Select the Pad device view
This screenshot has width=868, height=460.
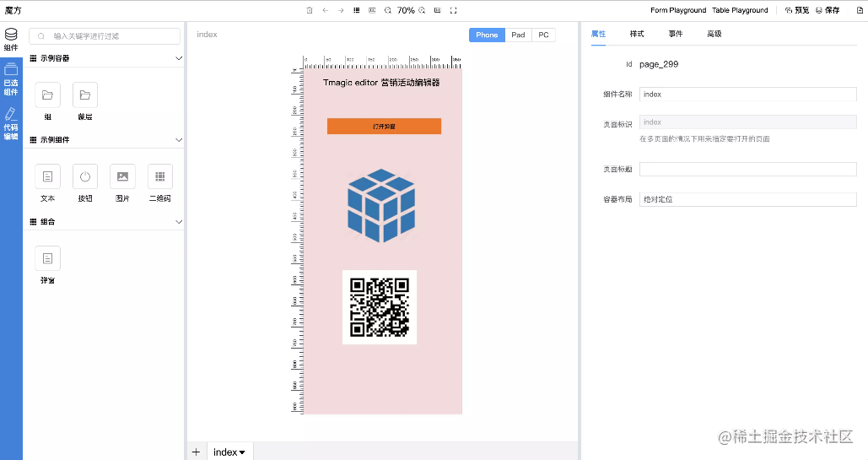pyautogui.click(x=518, y=35)
